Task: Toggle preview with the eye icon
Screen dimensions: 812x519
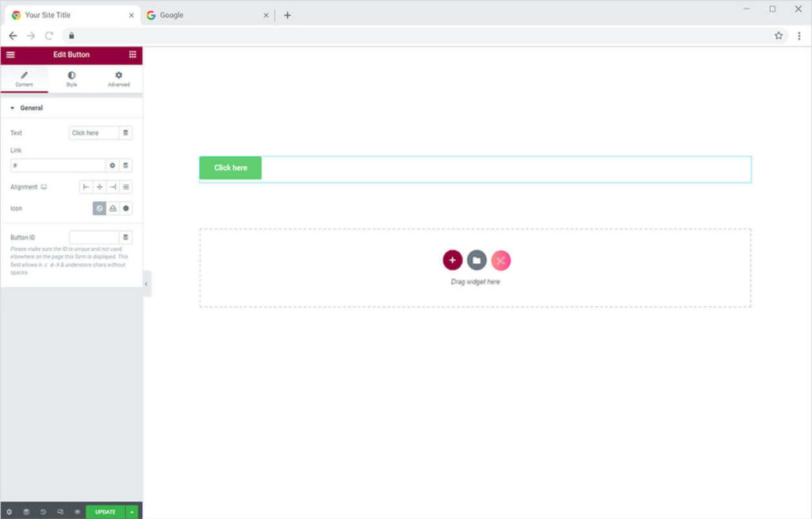Action: point(77,512)
